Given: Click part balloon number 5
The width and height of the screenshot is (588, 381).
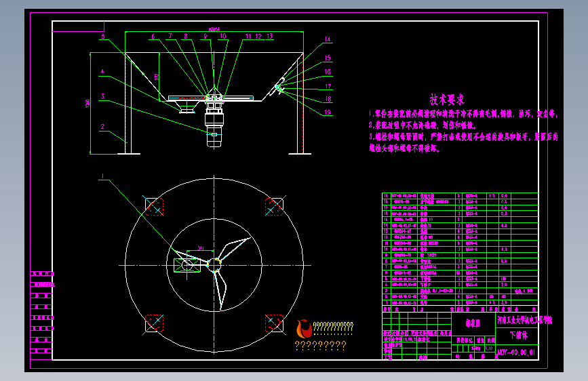Looking at the screenshot, I should point(103,37).
